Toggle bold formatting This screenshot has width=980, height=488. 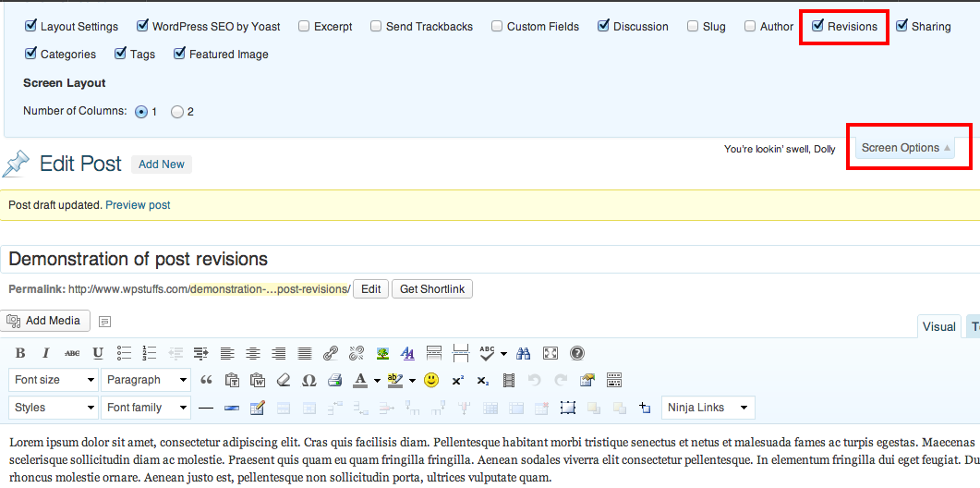click(x=20, y=353)
